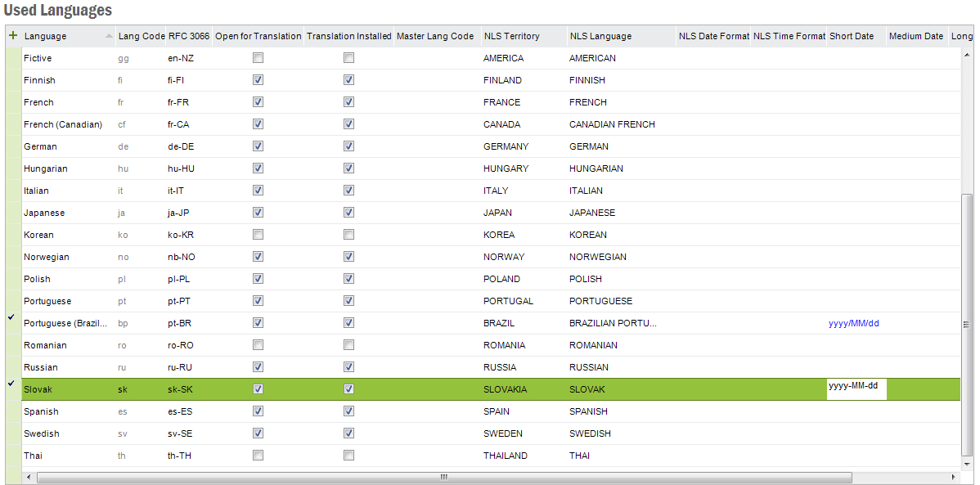Click the sort arrow in Language header
The width and height of the screenshot is (980, 485).
point(110,37)
